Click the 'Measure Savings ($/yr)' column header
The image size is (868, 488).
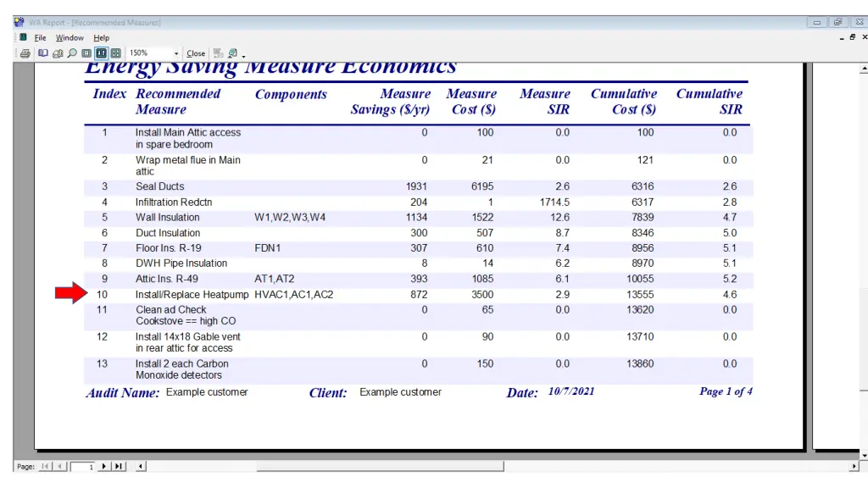[x=390, y=102]
